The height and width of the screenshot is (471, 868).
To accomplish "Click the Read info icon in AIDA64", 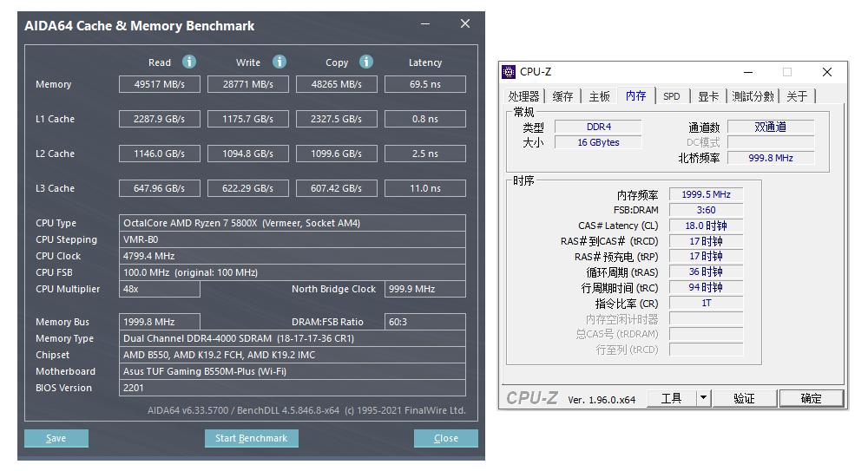I will coord(189,62).
